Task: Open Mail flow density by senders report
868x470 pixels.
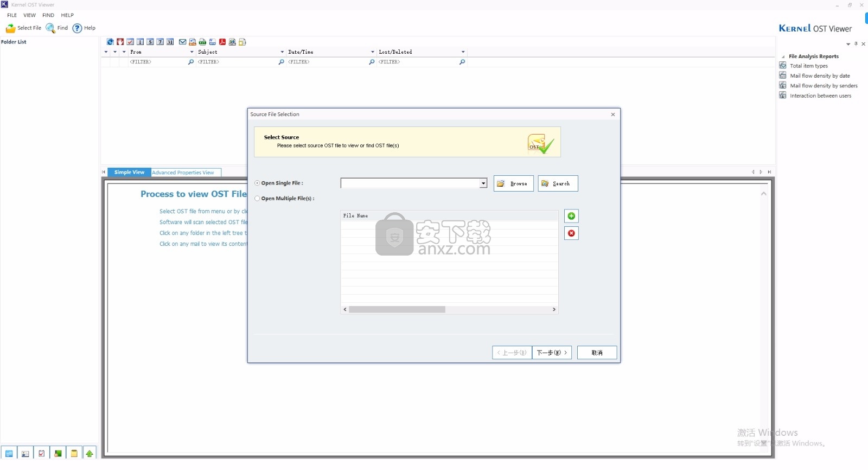Action: 824,86
